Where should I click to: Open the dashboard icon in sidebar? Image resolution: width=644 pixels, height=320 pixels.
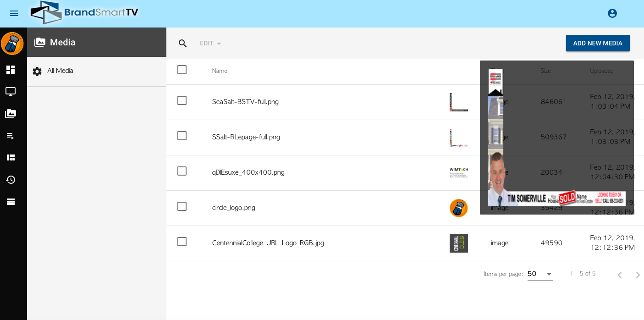[11, 70]
